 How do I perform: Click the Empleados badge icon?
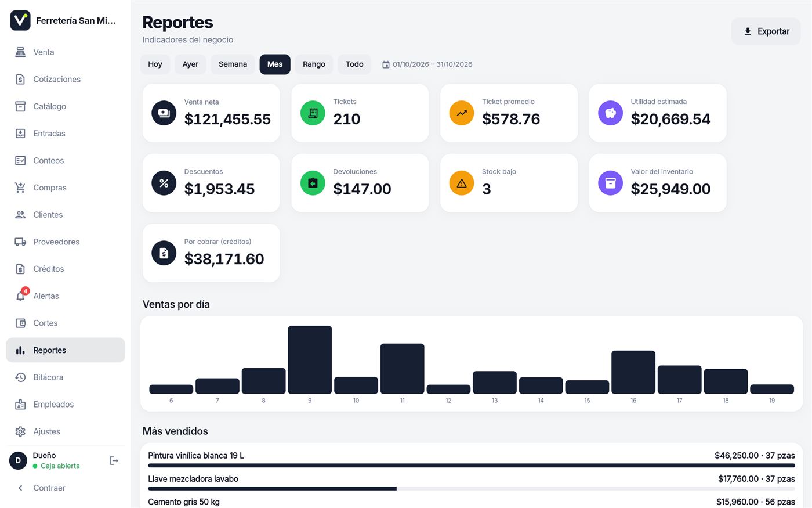[20, 405]
